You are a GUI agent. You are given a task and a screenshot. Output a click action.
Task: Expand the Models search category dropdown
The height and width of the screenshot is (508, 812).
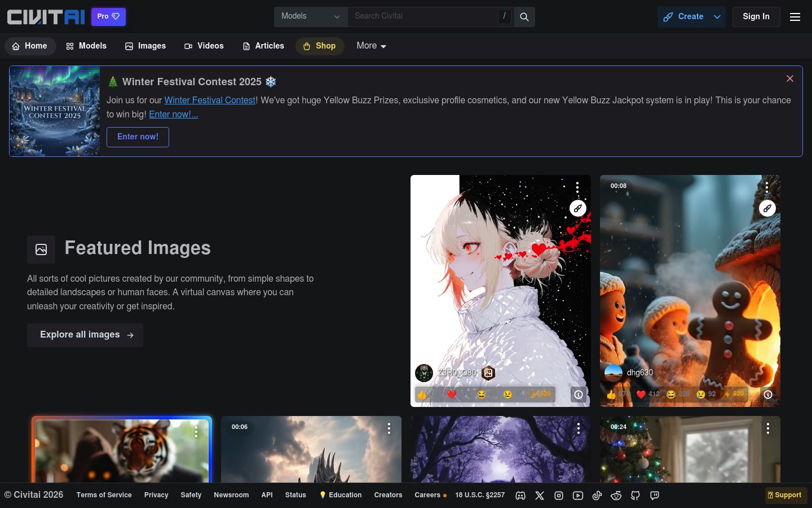(x=311, y=17)
